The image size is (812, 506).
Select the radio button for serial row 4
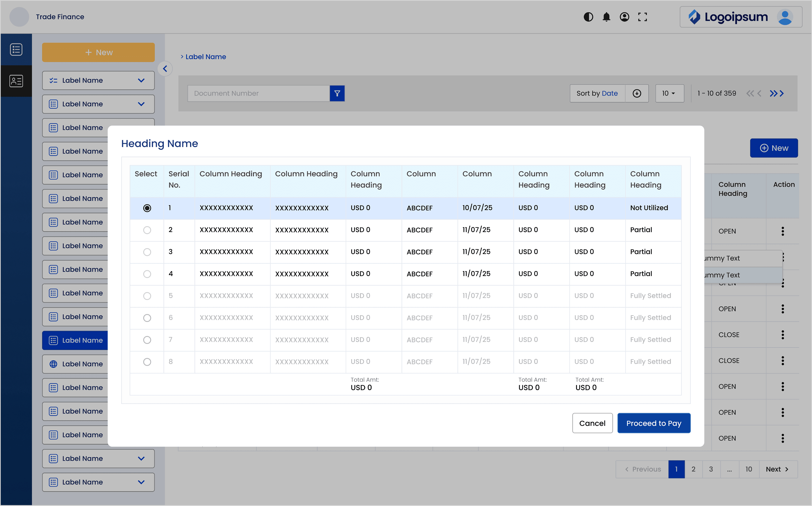click(x=147, y=274)
